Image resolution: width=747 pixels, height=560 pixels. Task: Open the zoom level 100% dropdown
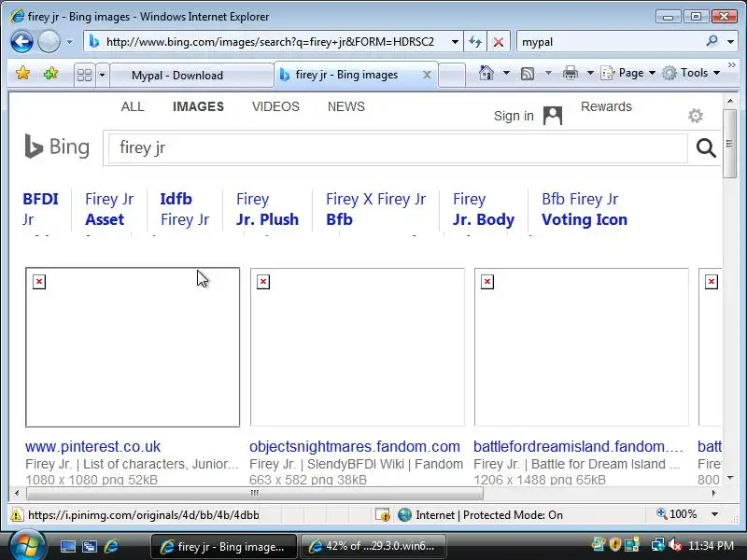[714, 514]
